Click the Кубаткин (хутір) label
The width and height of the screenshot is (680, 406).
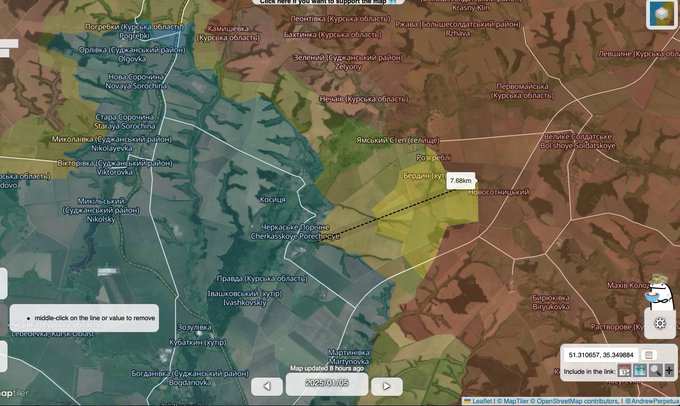[x=197, y=342]
